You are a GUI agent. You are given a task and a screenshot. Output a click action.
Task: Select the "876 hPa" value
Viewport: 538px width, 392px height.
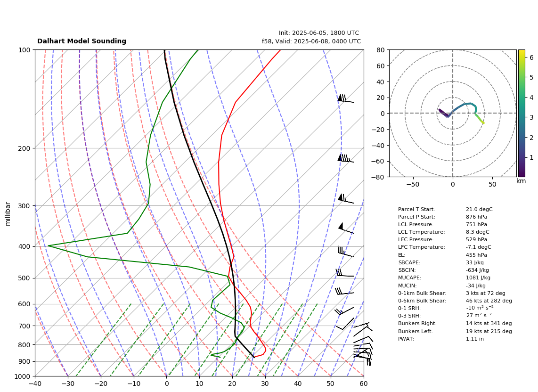tap(476, 217)
